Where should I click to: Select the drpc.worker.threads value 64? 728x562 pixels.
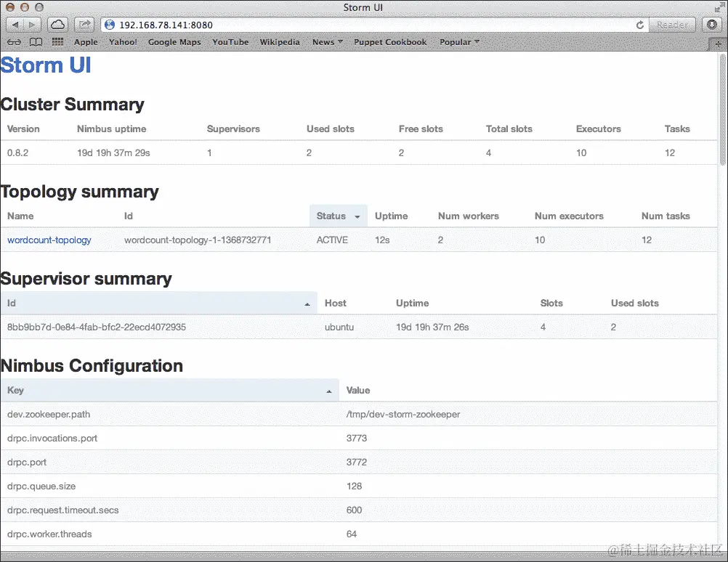[352, 534]
